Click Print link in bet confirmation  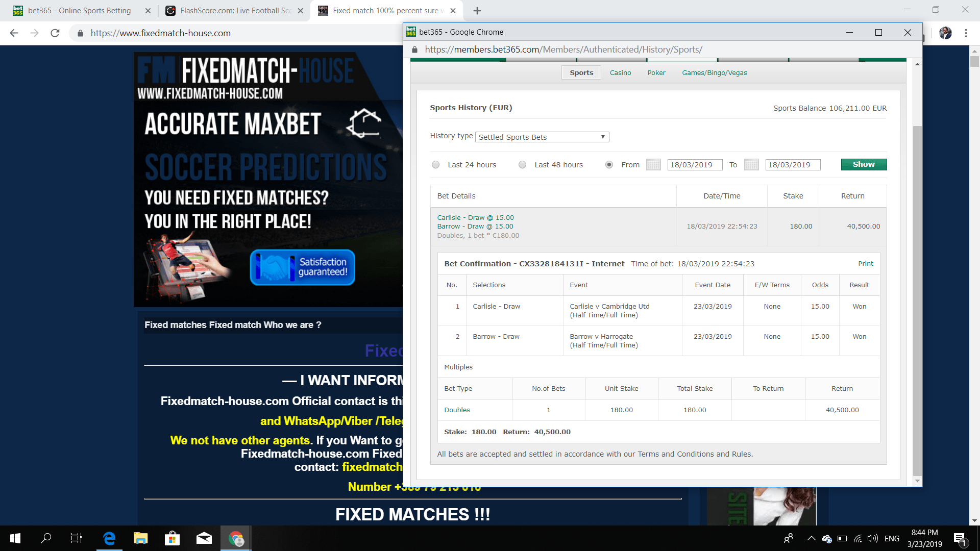pyautogui.click(x=866, y=264)
